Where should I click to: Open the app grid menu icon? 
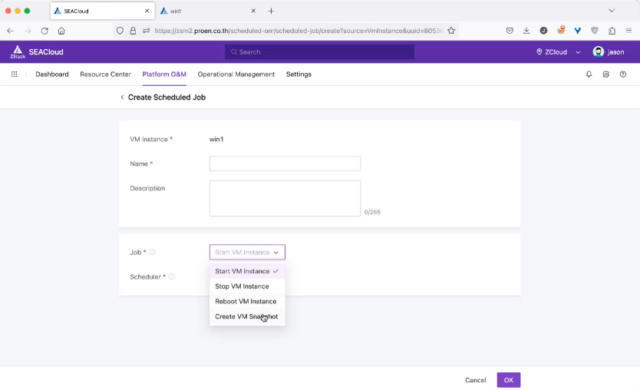[x=14, y=74]
